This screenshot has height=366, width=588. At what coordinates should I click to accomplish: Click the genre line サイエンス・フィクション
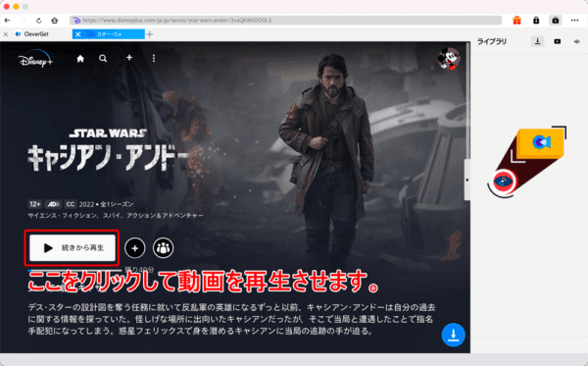pos(116,216)
